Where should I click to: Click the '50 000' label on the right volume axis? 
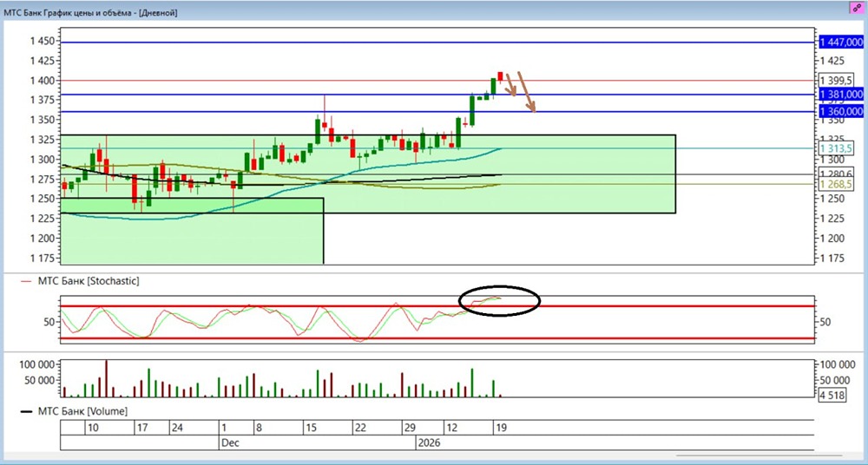(836, 380)
